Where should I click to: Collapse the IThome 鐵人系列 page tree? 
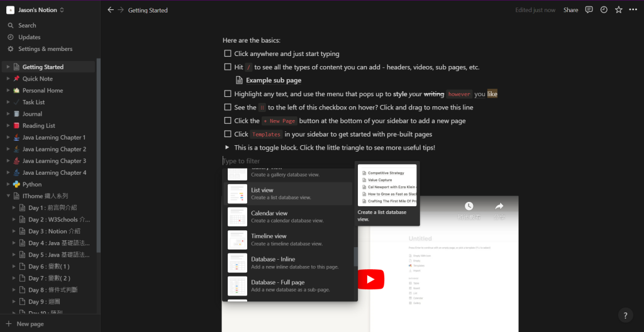(x=8, y=196)
